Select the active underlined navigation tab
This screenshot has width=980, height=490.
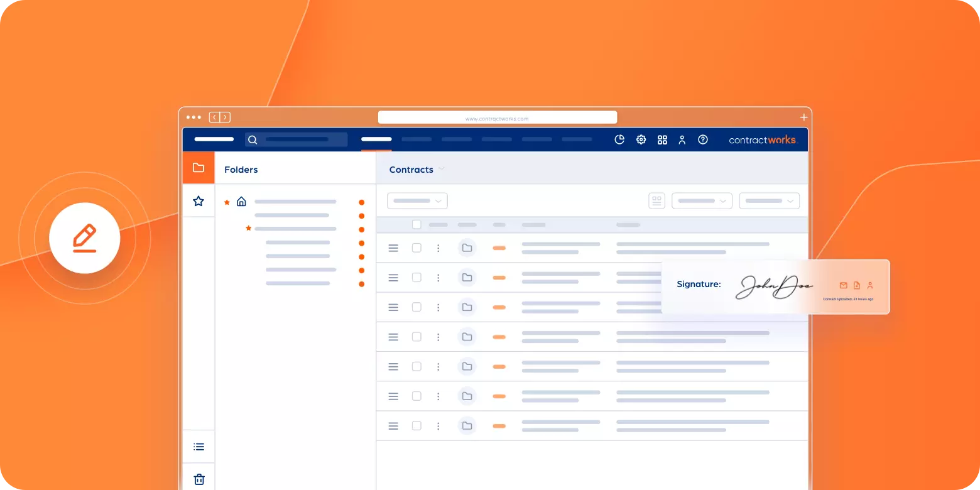click(376, 139)
